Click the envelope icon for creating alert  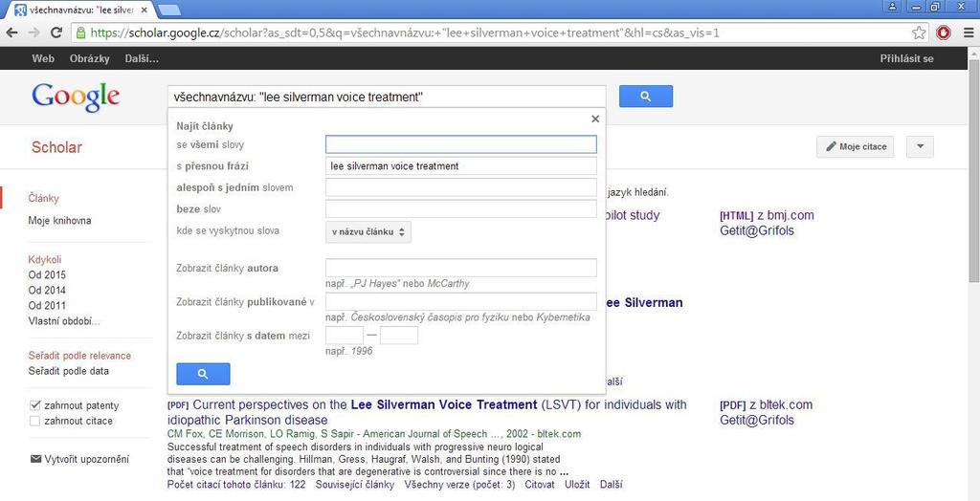coord(35,459)
